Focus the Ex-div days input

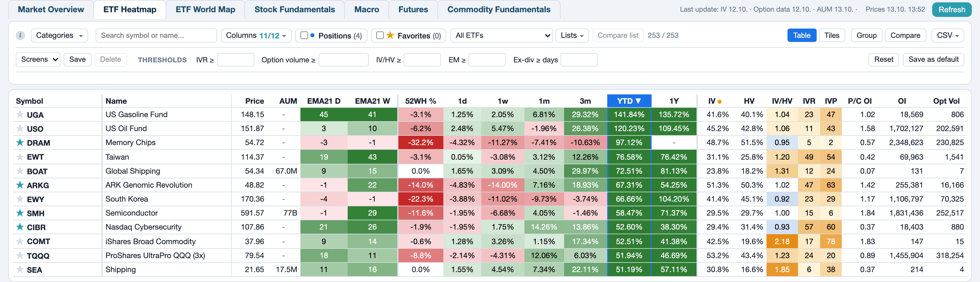tap(579, 60)
